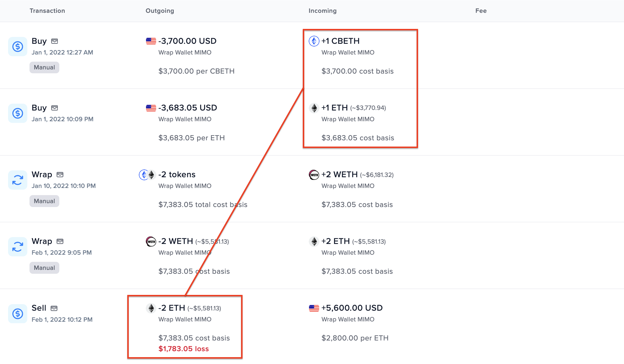Click the (~$3,770.94) value beside +1 ETH

click(x=368, y=108)
